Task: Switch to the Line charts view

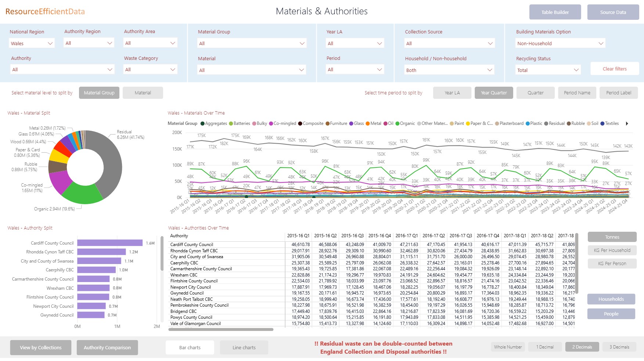Action: (244, 347)
